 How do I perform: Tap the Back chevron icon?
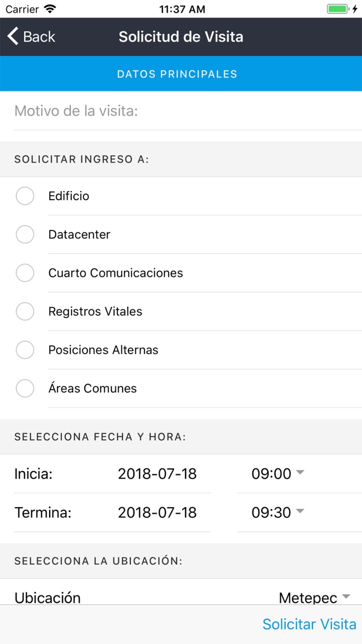coord(13,37)
